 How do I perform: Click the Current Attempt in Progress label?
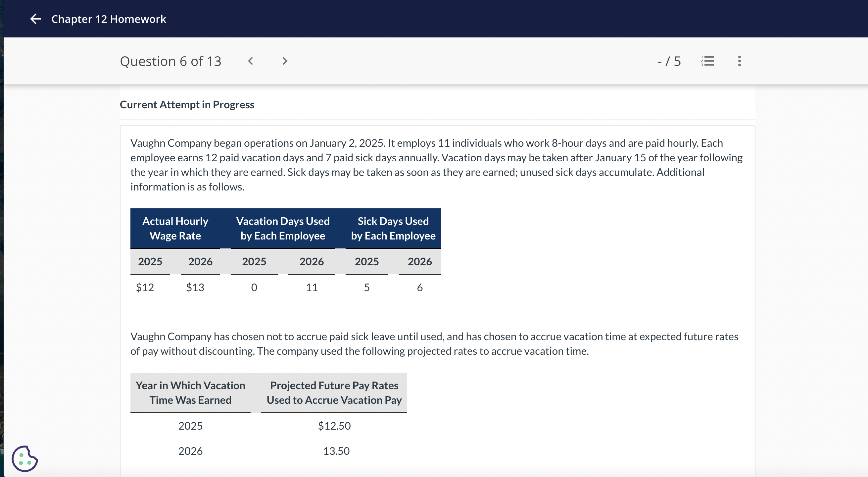click(186, 105)
